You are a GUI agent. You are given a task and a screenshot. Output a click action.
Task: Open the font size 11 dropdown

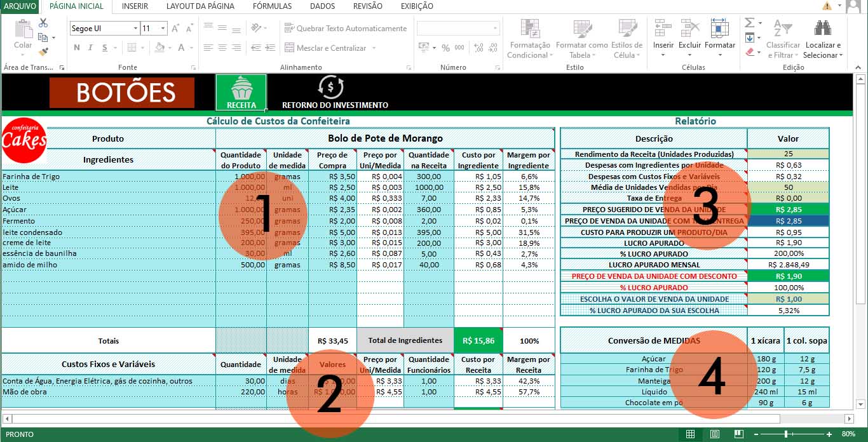point(163,29)
